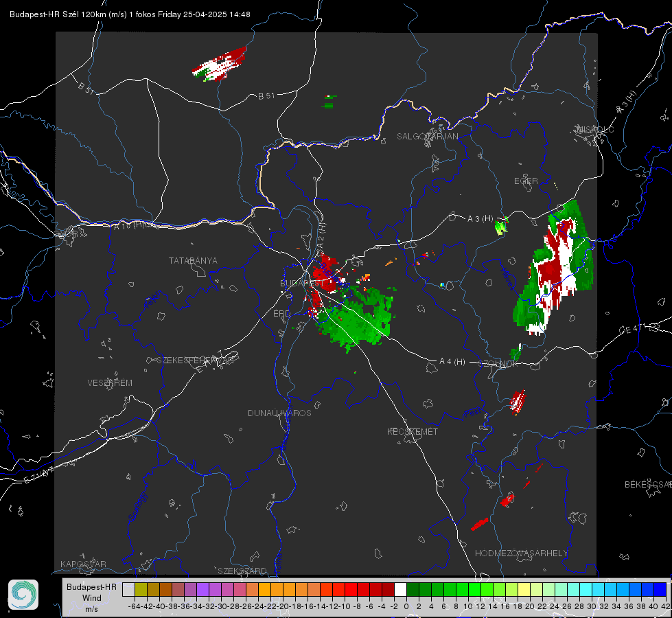Viewport: 672px width, 618px height.
Task: Click the BUDAPEST city label
Action: click(302, 283)
